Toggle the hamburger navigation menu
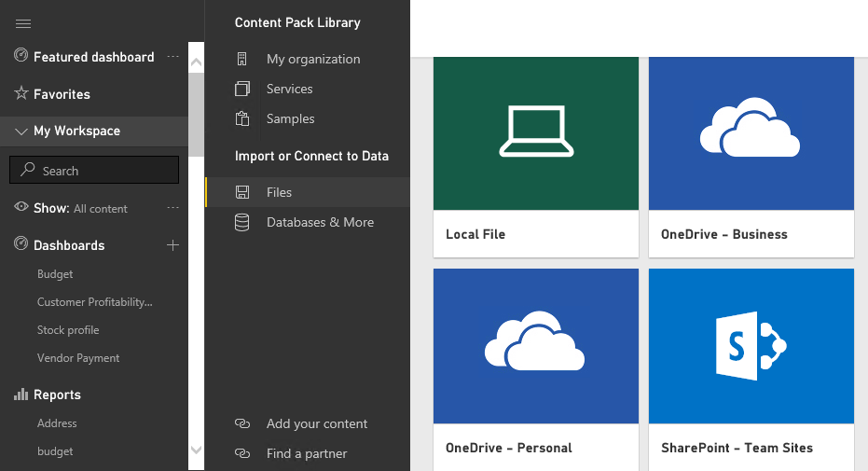The width and height of the screenshot is (868, 471). (22, 23)
